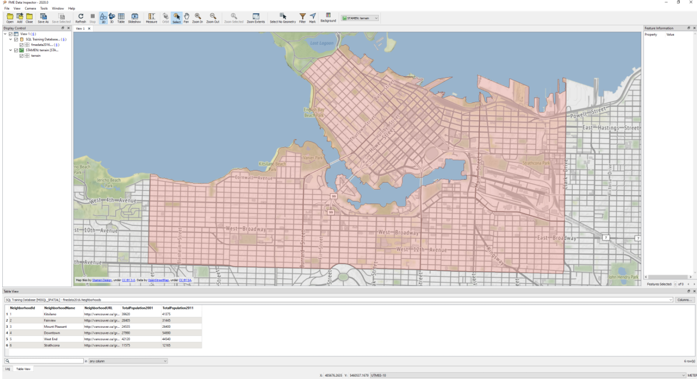Toggle the terrain layer checkbox
This screenshot has width=697, height=379.
21,56
